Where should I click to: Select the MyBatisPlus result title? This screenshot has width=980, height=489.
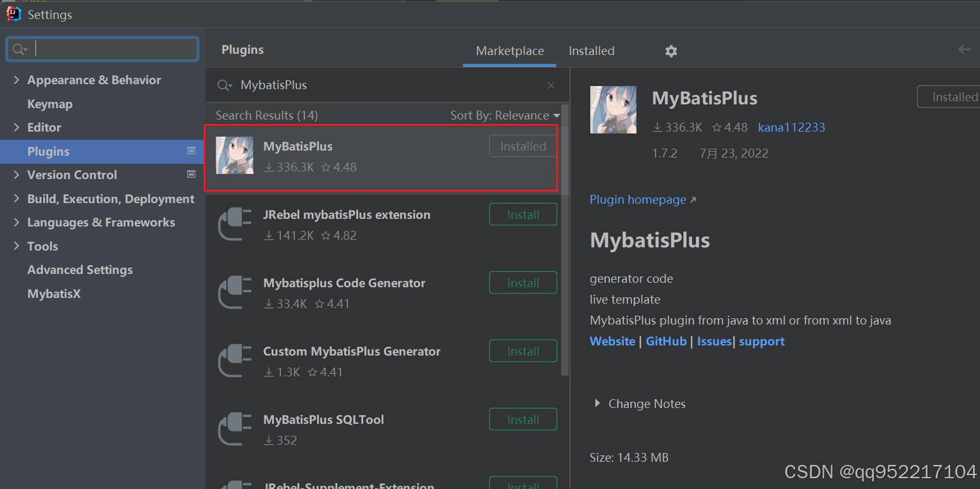tap(298, 146)
